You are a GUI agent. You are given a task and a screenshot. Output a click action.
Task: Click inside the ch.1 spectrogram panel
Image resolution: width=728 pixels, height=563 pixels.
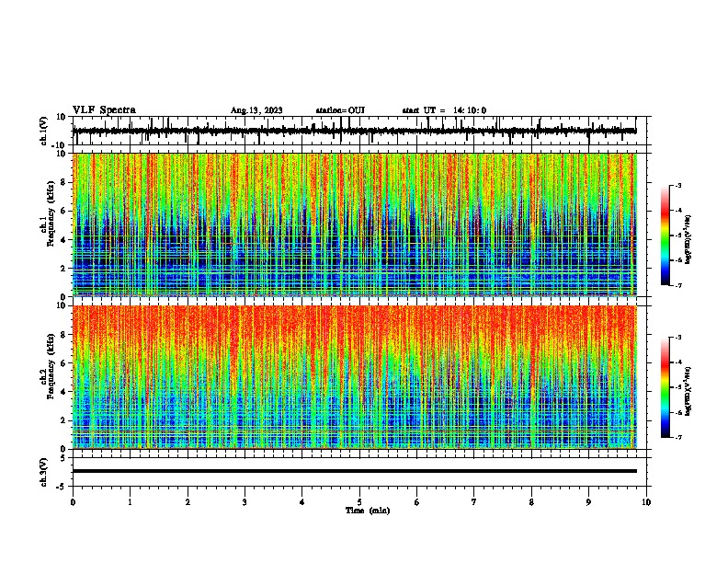point(354,224)
